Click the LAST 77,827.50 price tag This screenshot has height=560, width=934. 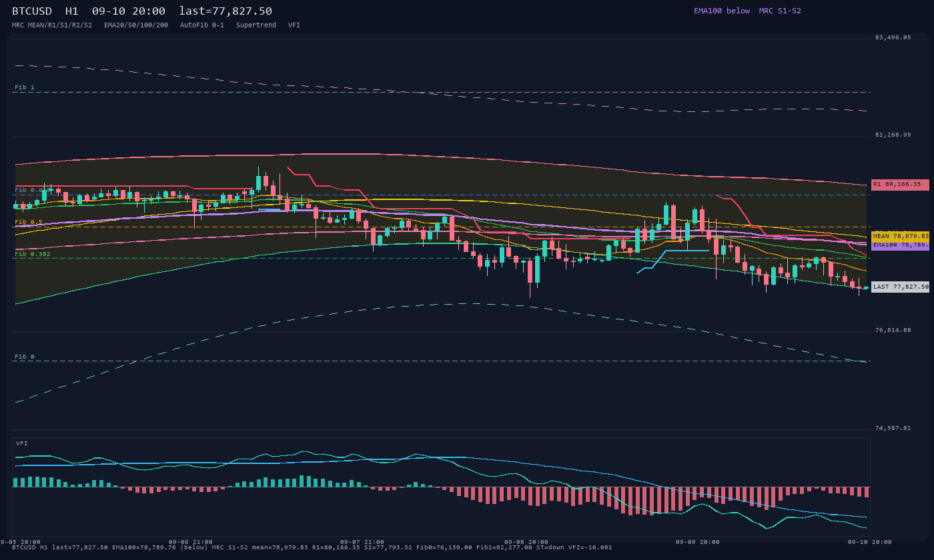coord(900,287)
